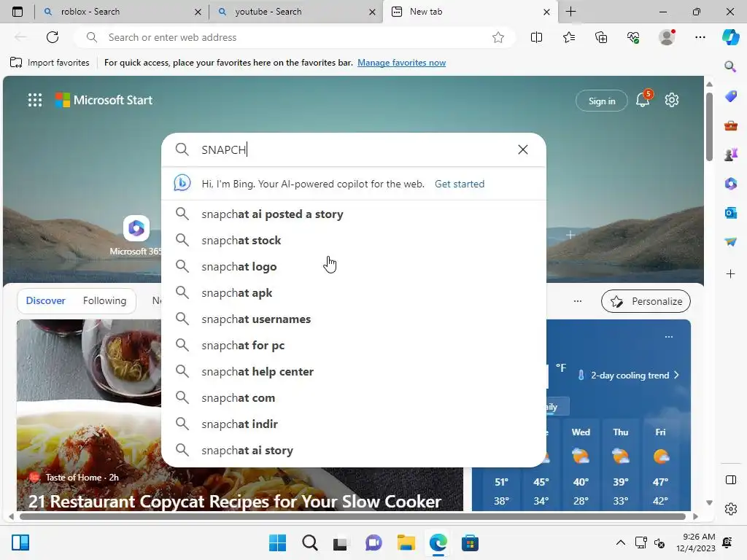The width and height of the screenshot is (747, 560).
Task: Select suggestion snapchat help center
Action: [354, 371]
